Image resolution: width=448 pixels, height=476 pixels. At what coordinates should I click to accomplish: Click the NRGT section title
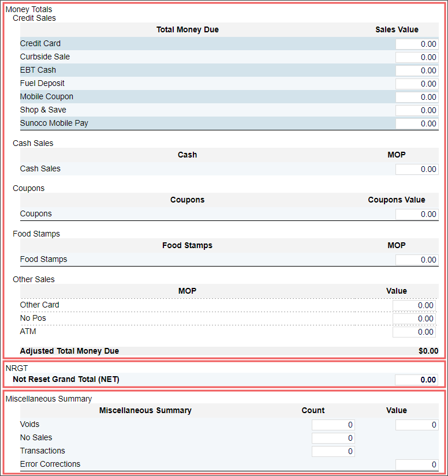(x=17, y=369)
